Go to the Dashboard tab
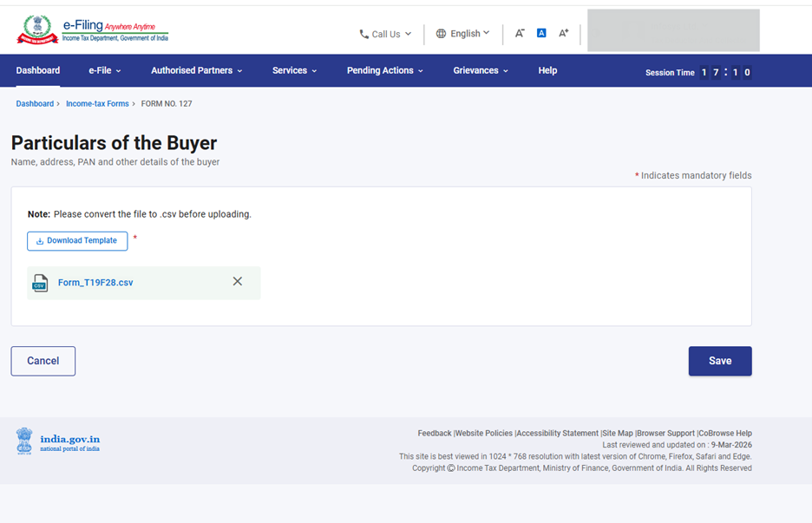The height and width of the screenshot is (523, 812). (38, 70)
